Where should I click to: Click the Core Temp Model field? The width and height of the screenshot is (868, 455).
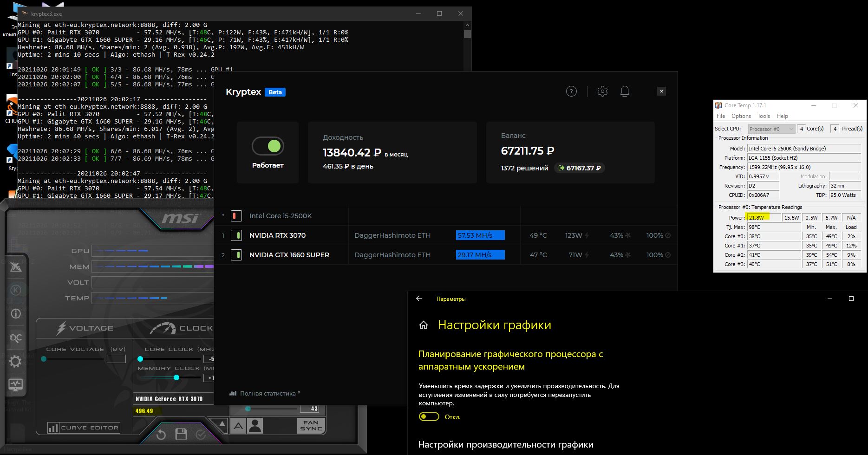point(804,149)
